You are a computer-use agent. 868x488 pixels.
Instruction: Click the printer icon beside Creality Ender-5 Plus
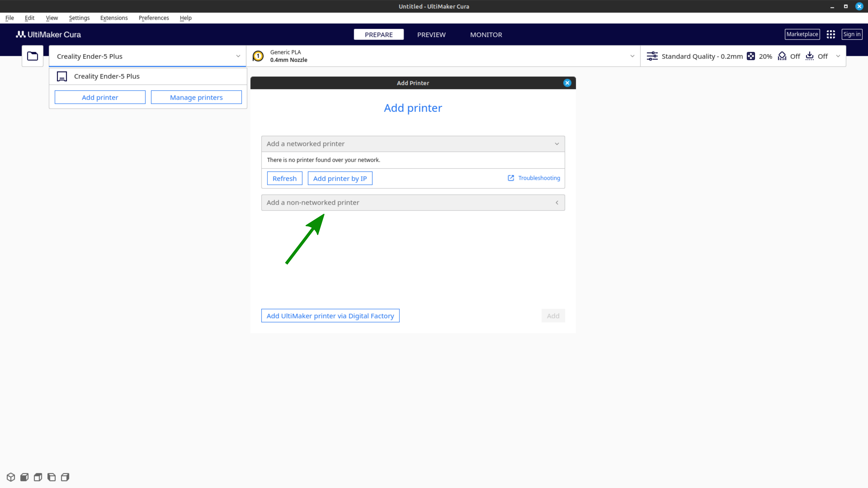62,76
